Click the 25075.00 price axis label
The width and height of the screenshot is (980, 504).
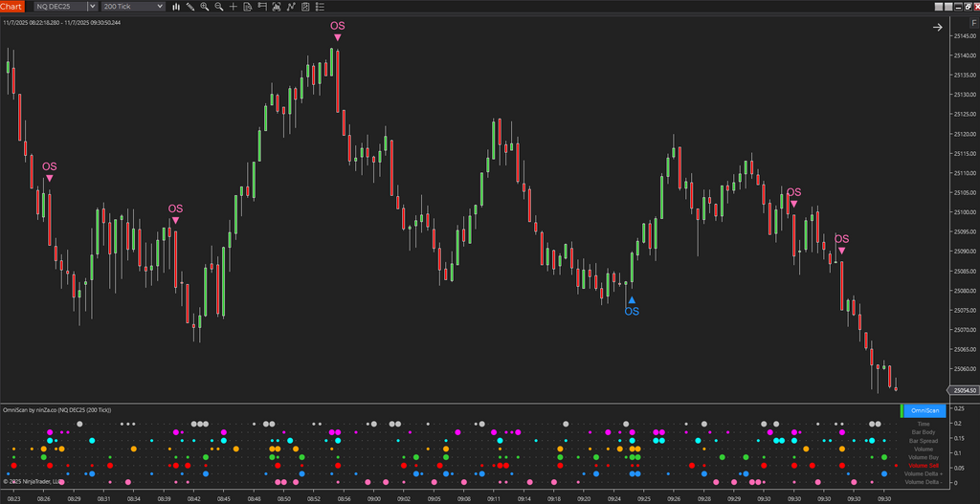click(x=965, y=311)
